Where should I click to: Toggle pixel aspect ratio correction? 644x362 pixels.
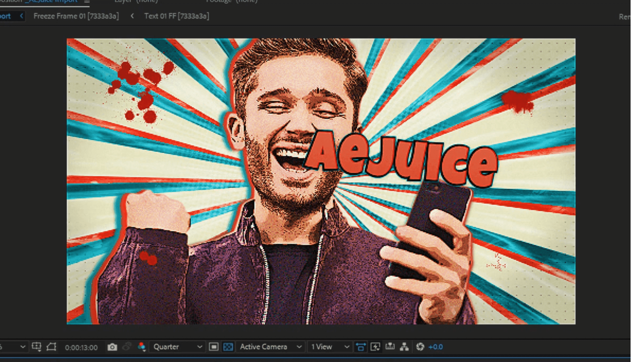361,347
